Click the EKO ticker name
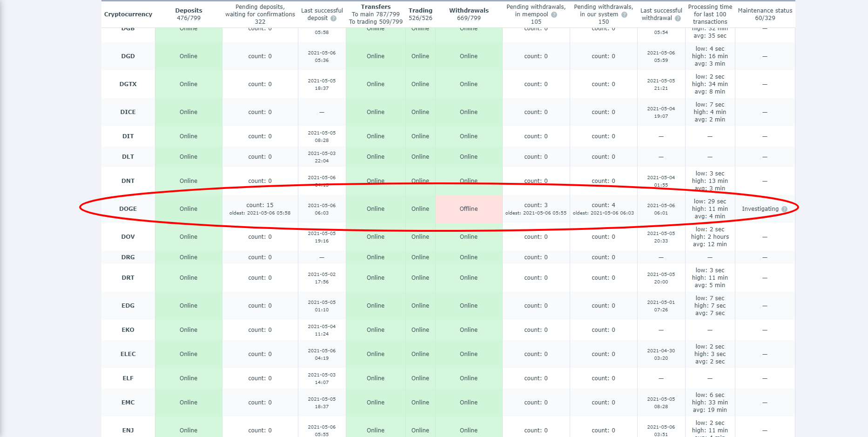 128,330
